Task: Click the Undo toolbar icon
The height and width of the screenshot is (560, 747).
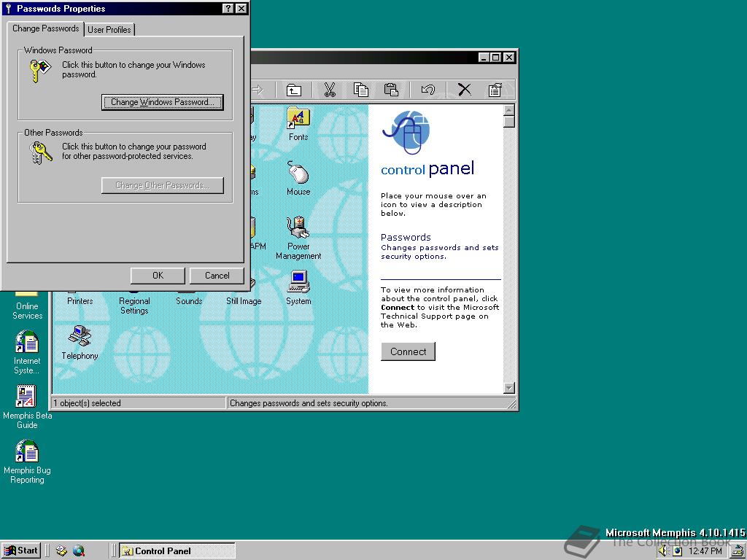Action: coord(427,90)
